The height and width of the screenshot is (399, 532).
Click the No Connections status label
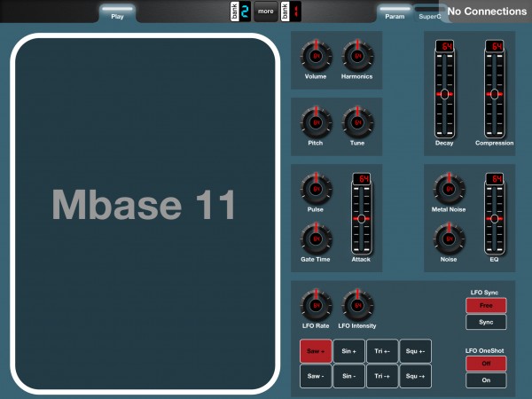coord(487,12)
